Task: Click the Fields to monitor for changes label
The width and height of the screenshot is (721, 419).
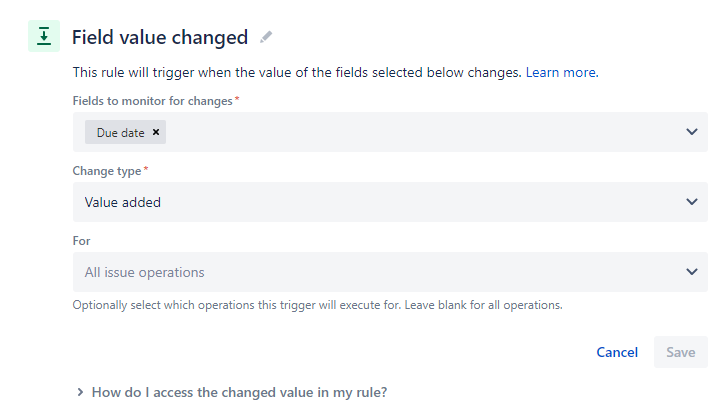Action: point(153,101)
